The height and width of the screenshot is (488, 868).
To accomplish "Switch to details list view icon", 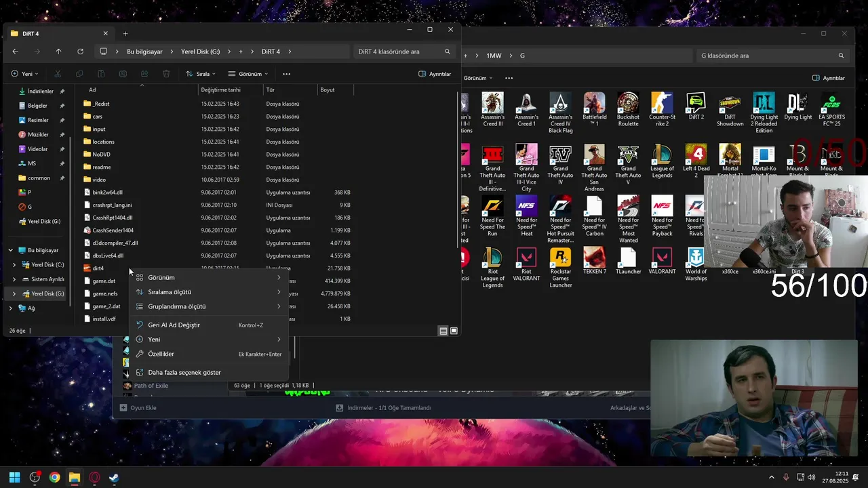I will [443, 331].
